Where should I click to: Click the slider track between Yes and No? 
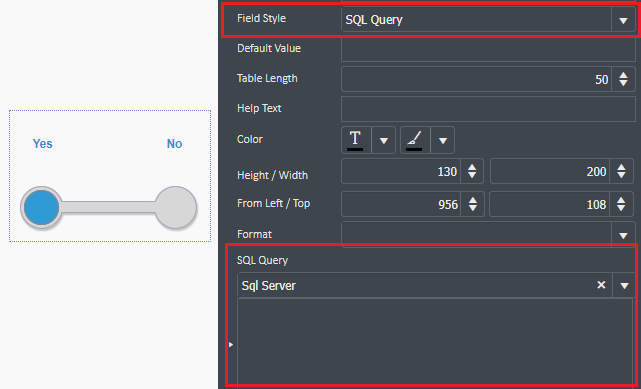[108, 207]
